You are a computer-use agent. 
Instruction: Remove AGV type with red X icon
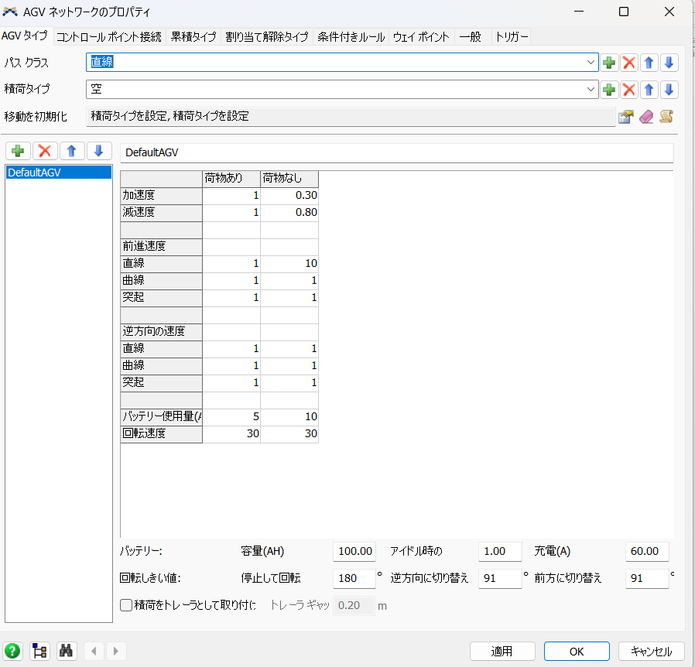point(45,151)
